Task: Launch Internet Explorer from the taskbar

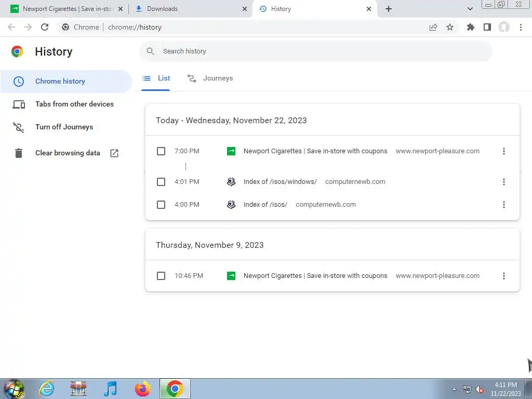Action: (46, 389)
